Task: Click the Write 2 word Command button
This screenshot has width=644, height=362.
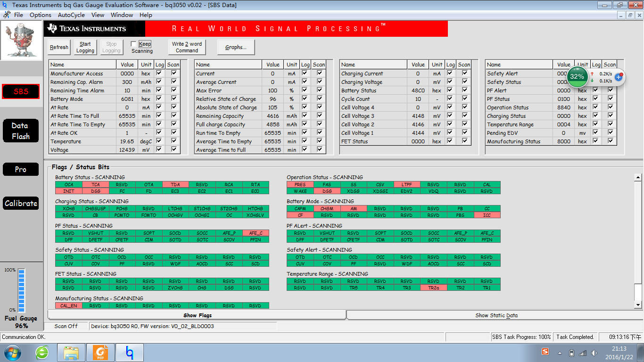Action: click(187, 47)
